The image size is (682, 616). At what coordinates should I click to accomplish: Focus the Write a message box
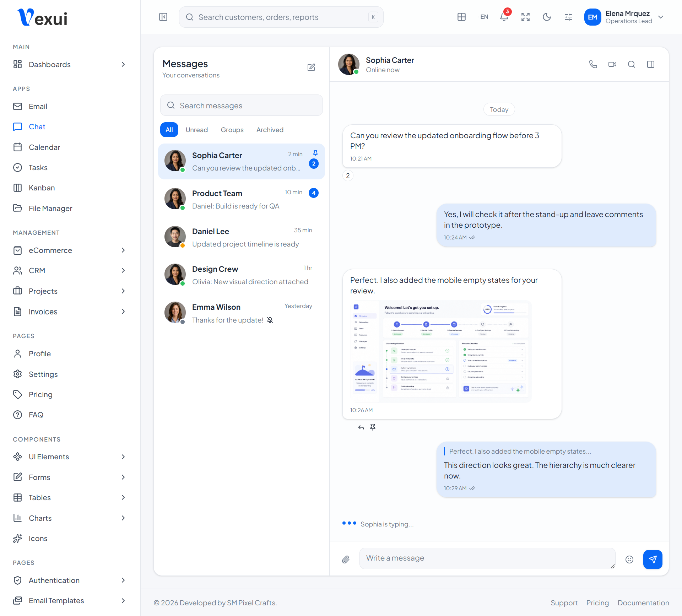(x=487, y=558)
